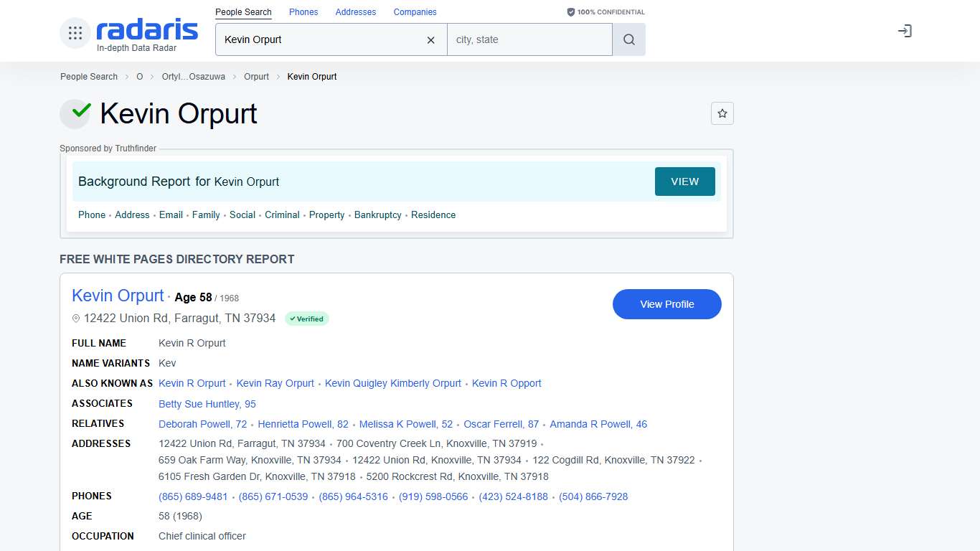Open the sign-in icon at top right
Image resolution: width=980 pixels, height=551 pixels.
[x=905, y=31]
